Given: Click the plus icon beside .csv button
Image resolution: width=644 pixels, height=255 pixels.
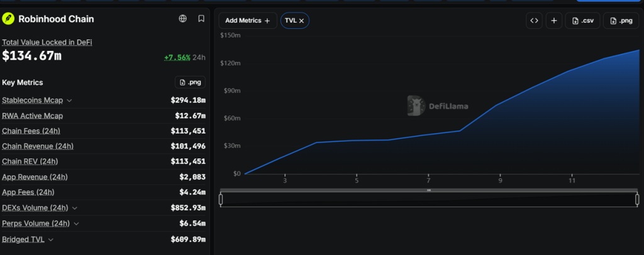Looking at the screenshot, I should [x=553, y=21].
